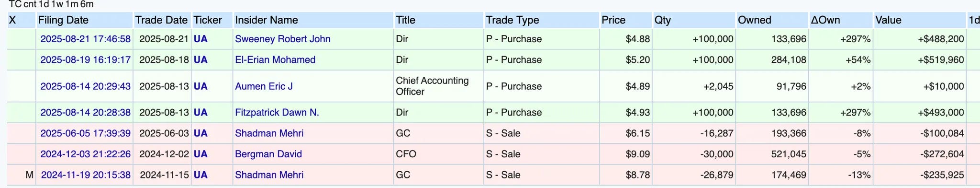Screen dimensions: 980x188
Task: Open El-Erian Mohamed insider page
Action: [x=275, y=60]
